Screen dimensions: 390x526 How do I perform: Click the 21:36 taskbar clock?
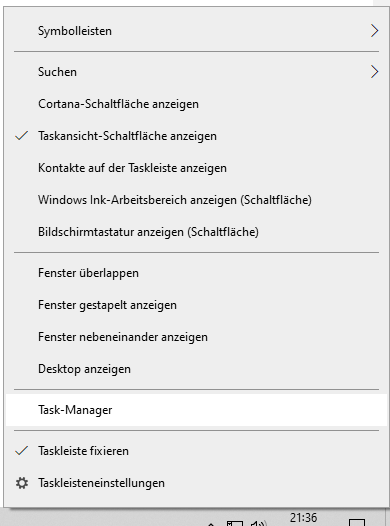click(x=303, y=518)
